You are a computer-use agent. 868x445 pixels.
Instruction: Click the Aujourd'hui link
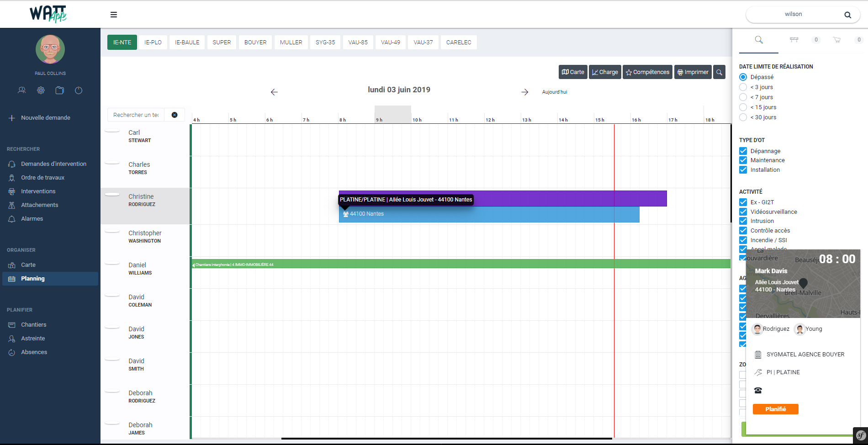point(555,92)
